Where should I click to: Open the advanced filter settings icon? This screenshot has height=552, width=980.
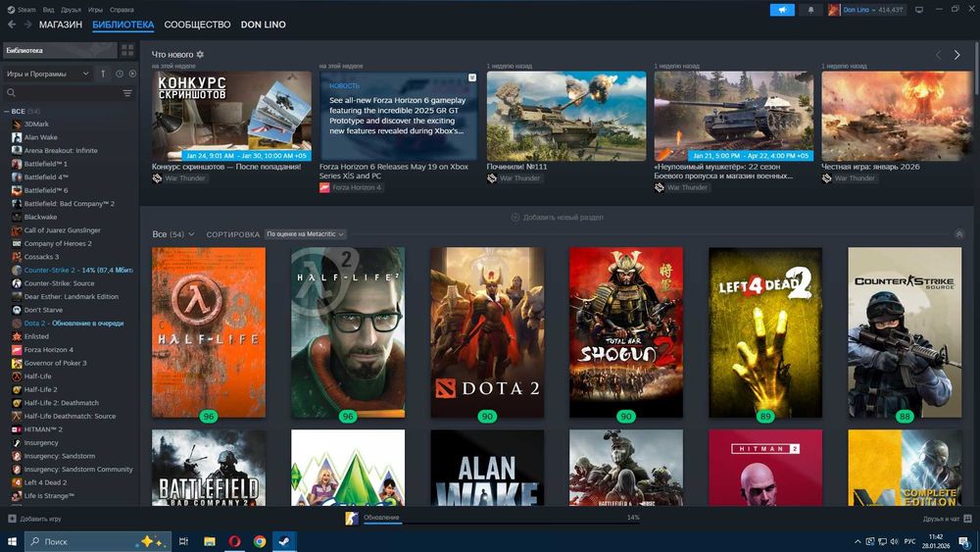coord(127,93)
